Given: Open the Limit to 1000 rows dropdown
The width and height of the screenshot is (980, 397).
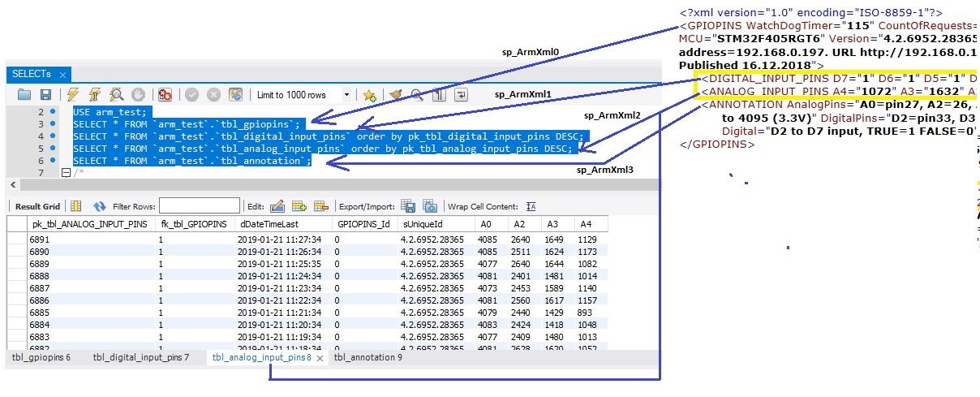Looking at the screenshot, I should click(346, 95).
